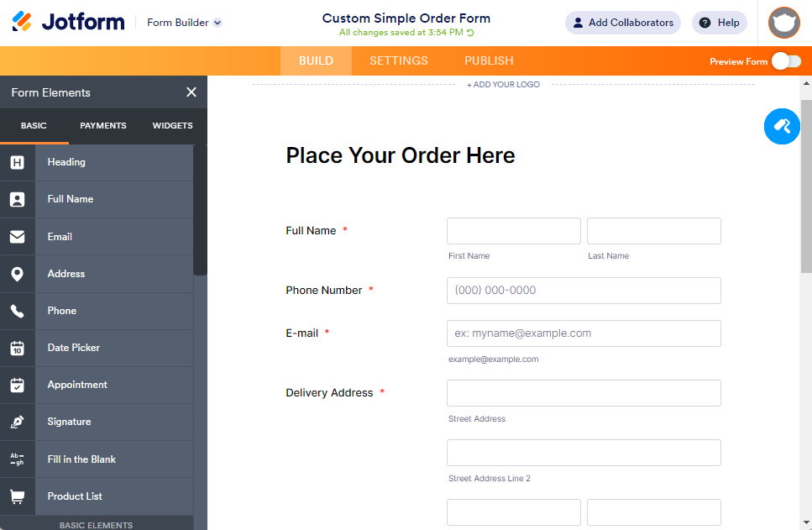Switch to the SETTINGS tab
The width and height of the screenshot is (812, 530).
(399, 60)
